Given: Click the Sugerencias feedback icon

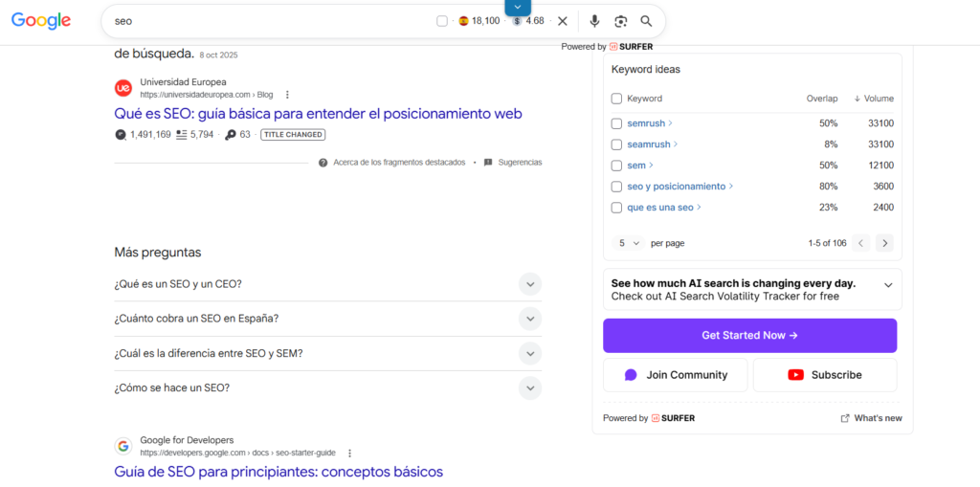Looking at the screenshot, I should pyautogui.click(x=488, y=163).
